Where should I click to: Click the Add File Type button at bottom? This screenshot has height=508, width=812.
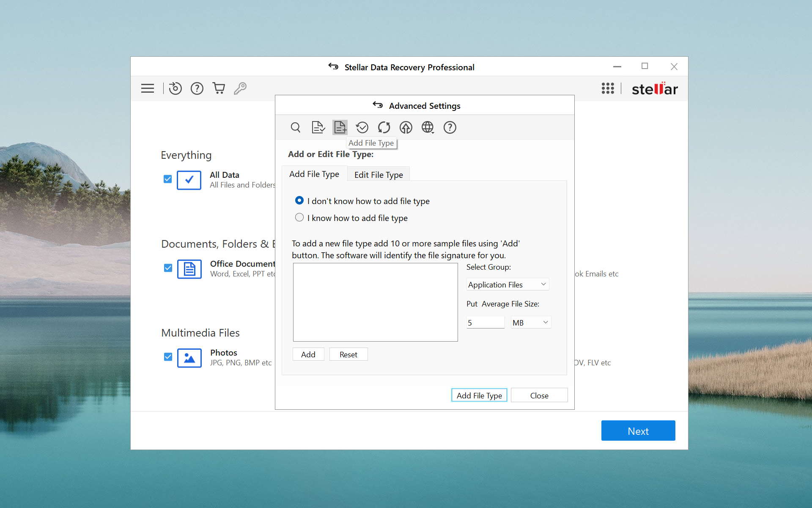479,395
